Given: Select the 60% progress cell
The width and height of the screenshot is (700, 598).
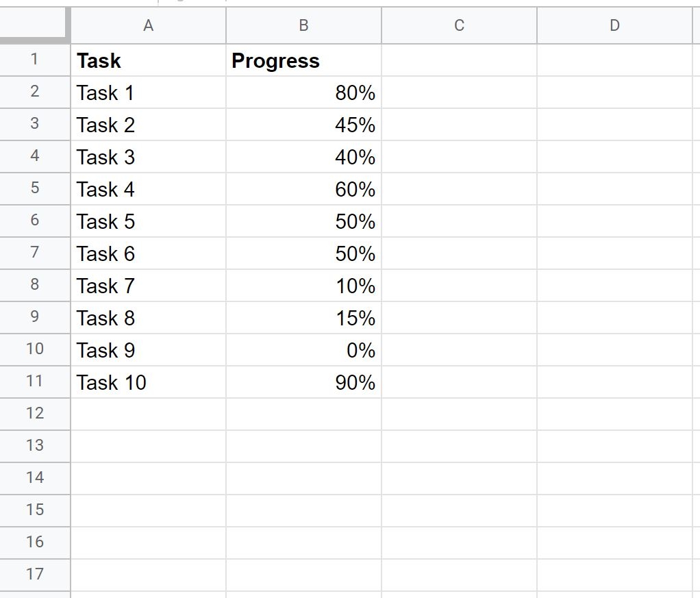Looking at the screenshot, I should 303,190.
